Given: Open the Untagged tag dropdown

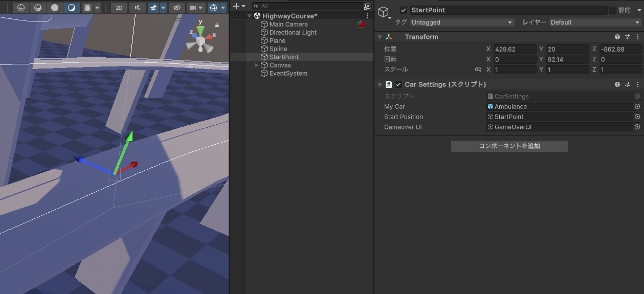Looking at the screenshot, I should tap(462, 22).
